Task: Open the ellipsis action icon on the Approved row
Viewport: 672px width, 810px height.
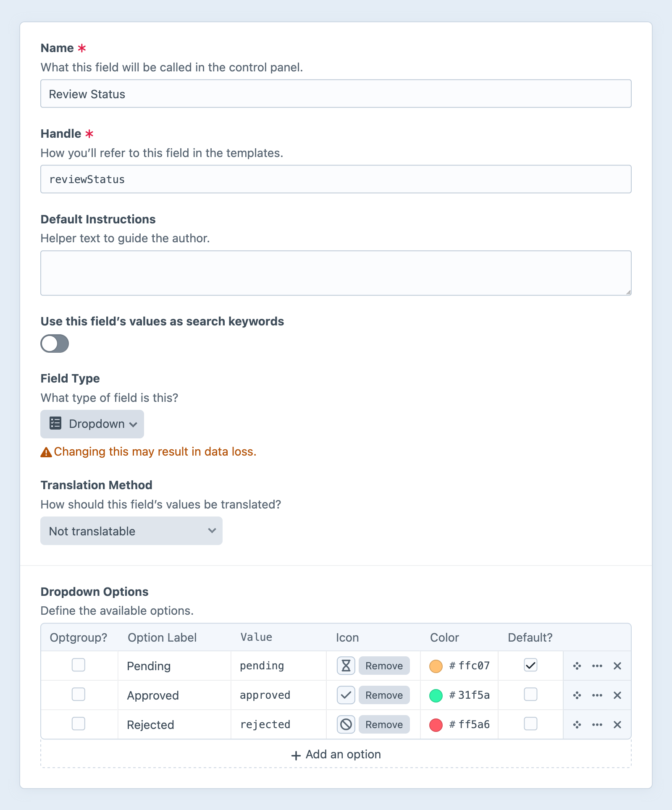Action: 597,695
